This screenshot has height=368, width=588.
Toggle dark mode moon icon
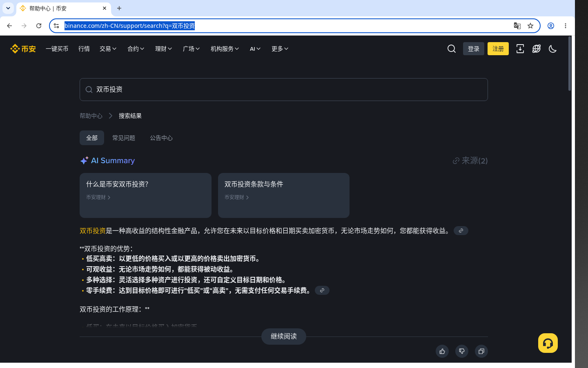coord(553,49)
